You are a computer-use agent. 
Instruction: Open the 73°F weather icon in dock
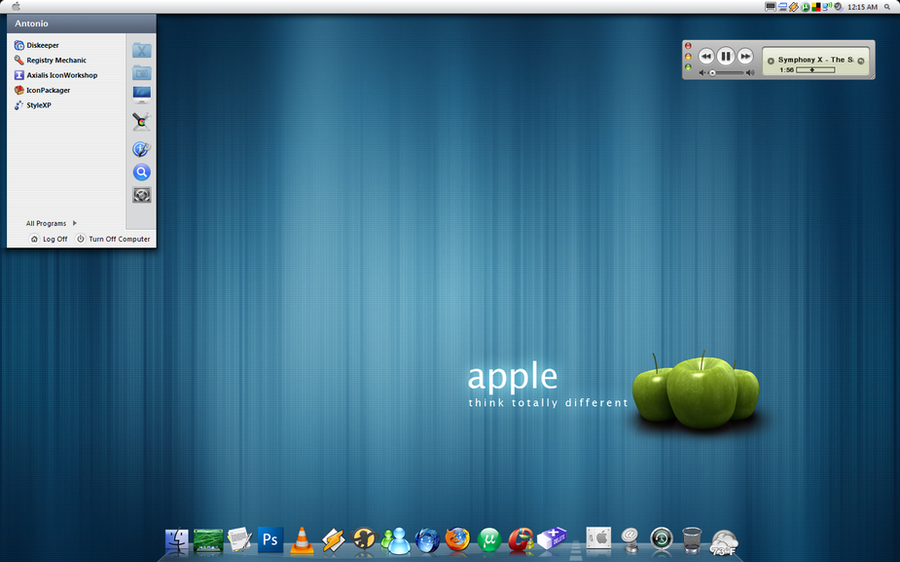[x=724, y=542]
